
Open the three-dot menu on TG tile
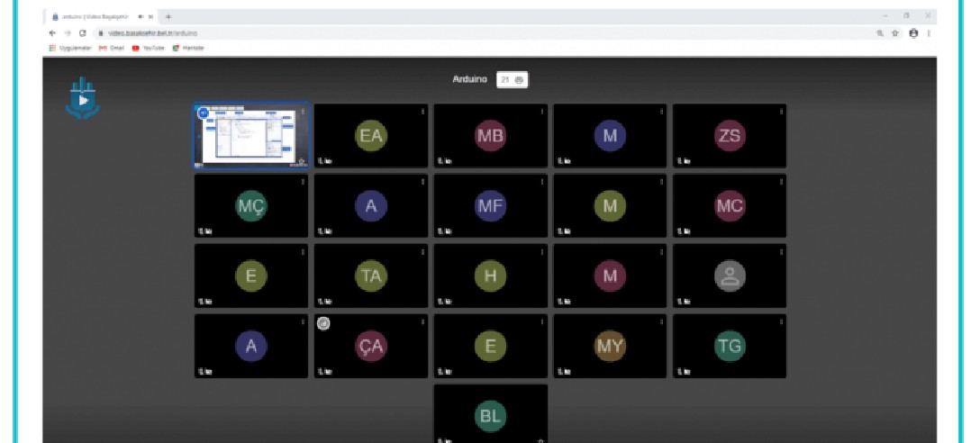point(781,322)
